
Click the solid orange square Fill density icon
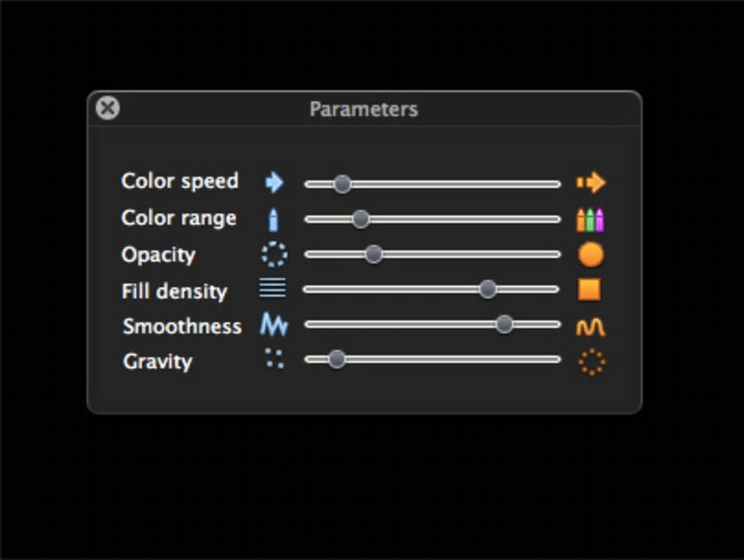pos(589,289)
